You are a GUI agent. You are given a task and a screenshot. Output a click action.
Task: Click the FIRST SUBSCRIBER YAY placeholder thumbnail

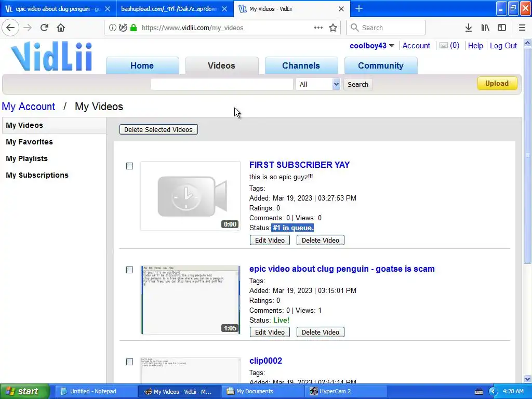tap(191, 196)
